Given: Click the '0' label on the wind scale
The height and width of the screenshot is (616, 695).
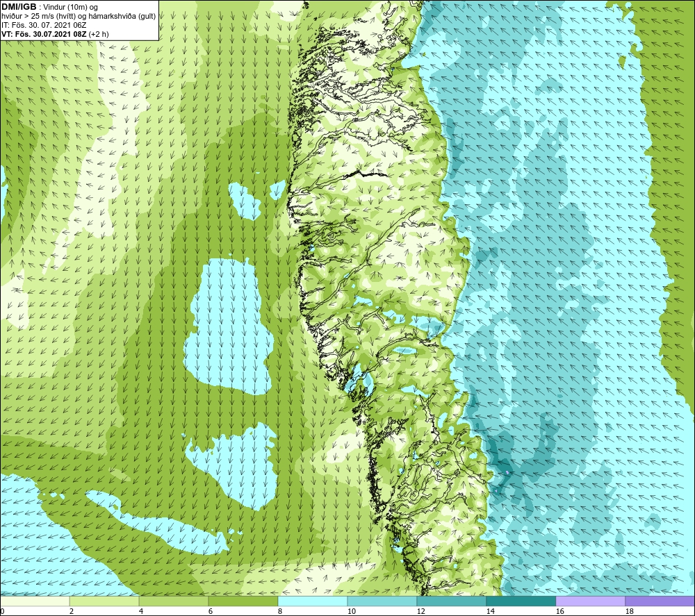Looking at the screenshot, I should [2, 611].
